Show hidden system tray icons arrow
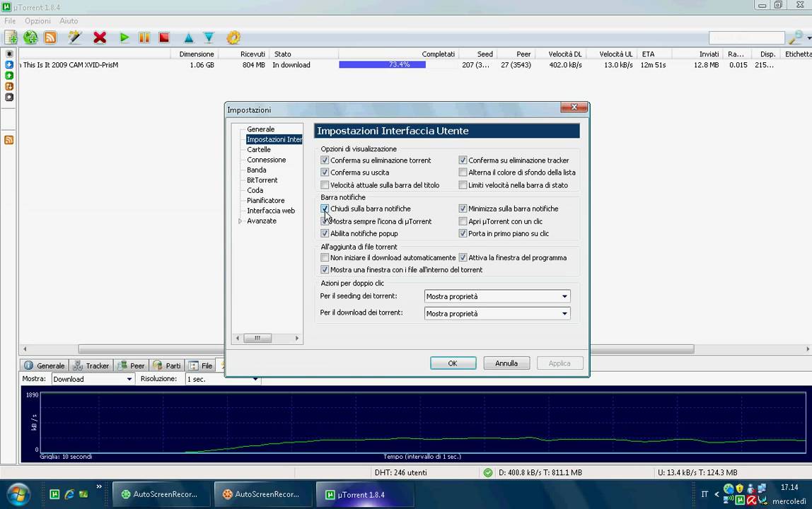Screen dimensions: 812x509 point(717,494)
